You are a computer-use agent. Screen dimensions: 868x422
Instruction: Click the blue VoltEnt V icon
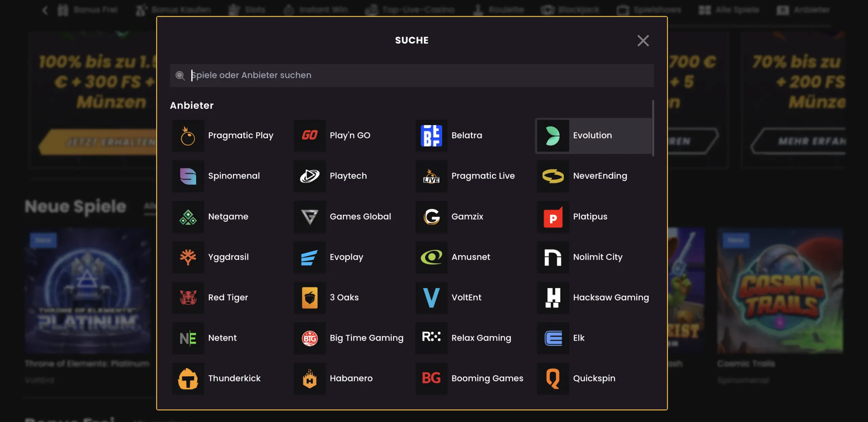[x=431, y=298]
